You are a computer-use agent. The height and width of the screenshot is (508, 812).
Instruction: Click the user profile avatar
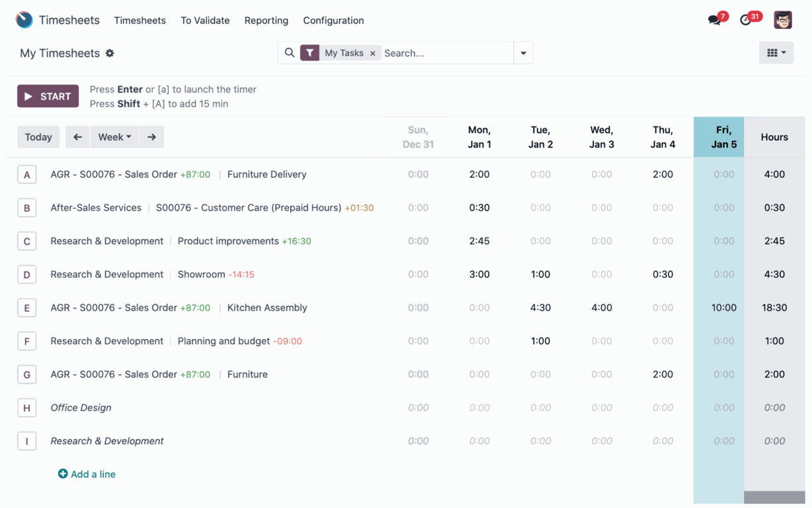pyautogui.click(x=783, y=19)
